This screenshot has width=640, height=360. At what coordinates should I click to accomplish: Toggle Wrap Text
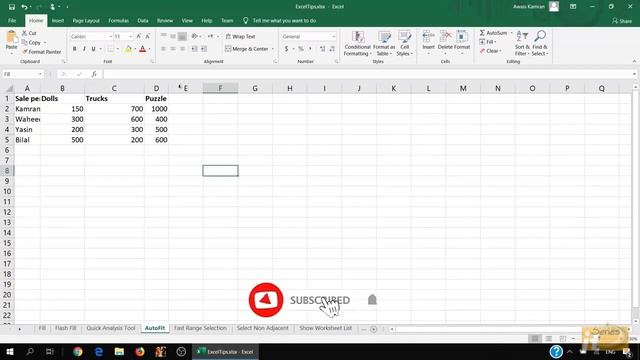(240, 36)
